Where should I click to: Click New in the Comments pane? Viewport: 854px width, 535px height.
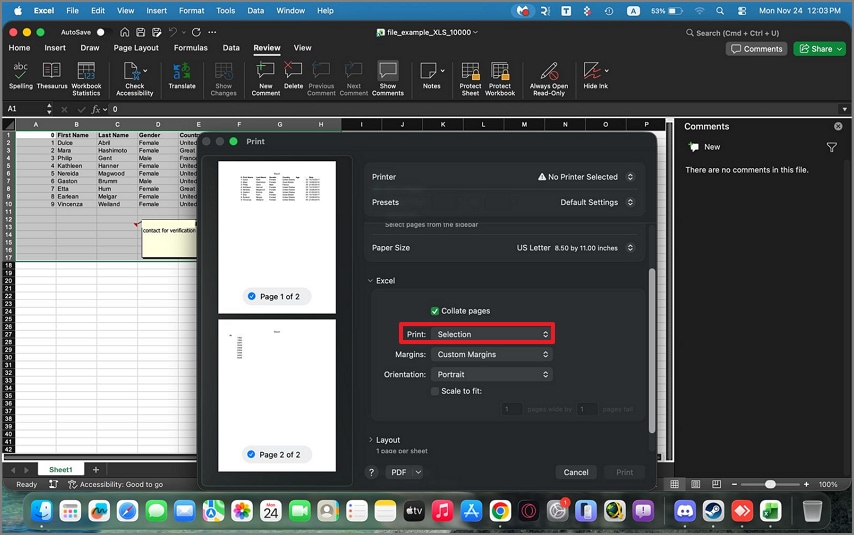point(704,147)
